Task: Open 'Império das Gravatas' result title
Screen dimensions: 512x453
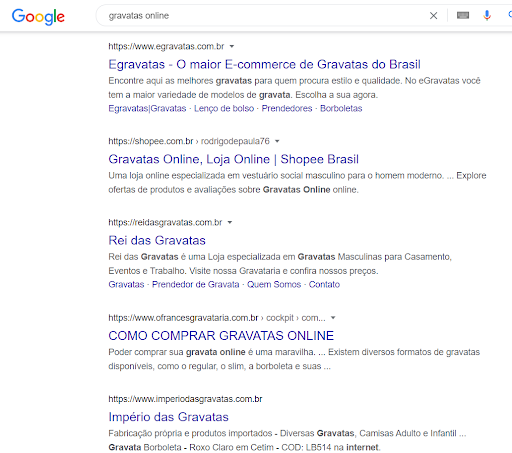Action: coord(168,417)
